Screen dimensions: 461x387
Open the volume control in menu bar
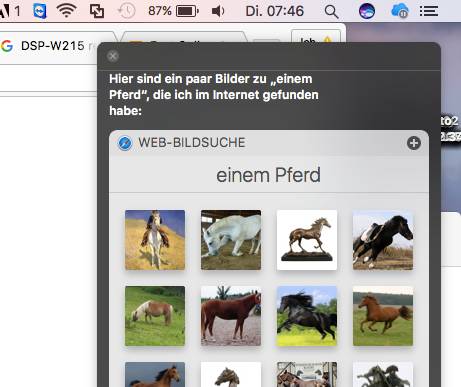click(218, 11)
